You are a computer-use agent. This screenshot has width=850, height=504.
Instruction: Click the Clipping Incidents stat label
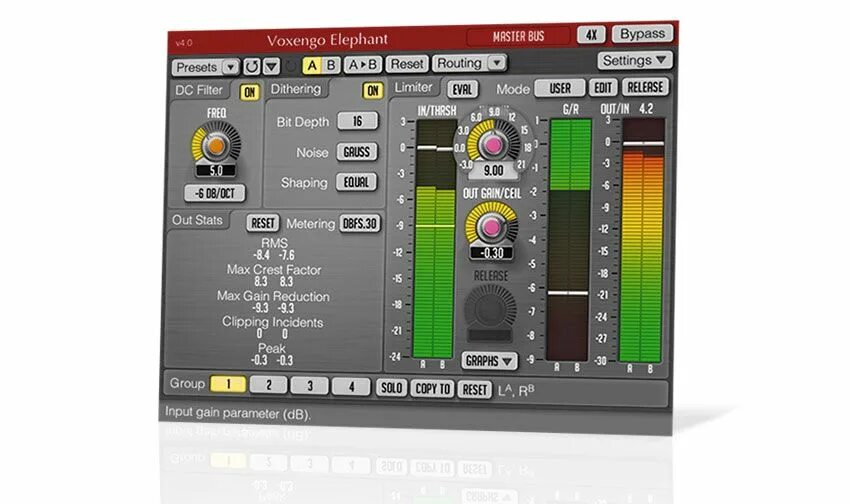[x=273, y=322]
